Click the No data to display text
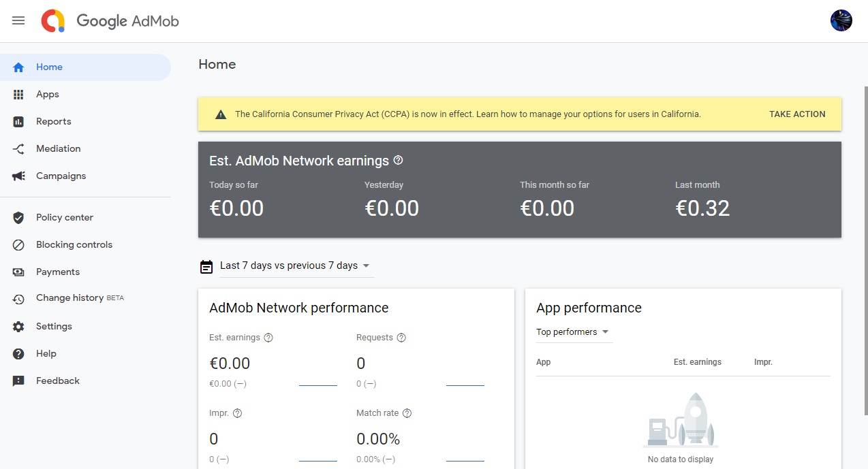 pos(681,459)
